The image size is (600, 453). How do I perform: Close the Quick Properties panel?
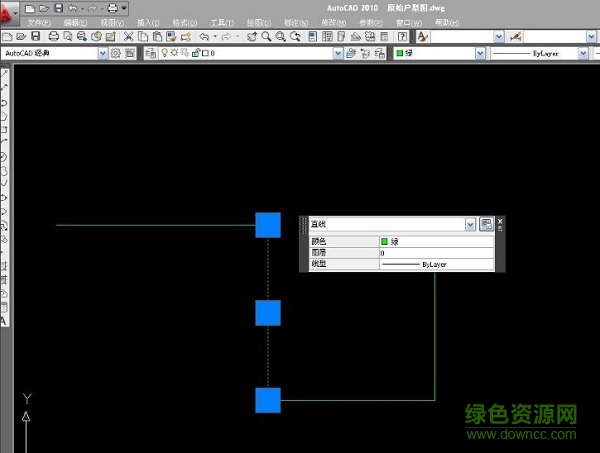pyautogui.click(x=500, y=221)
